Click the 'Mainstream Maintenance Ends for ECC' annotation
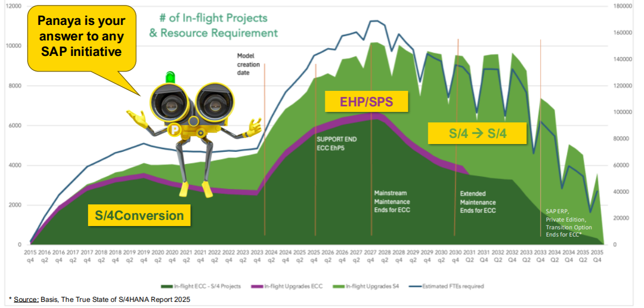 click(392, 201)
